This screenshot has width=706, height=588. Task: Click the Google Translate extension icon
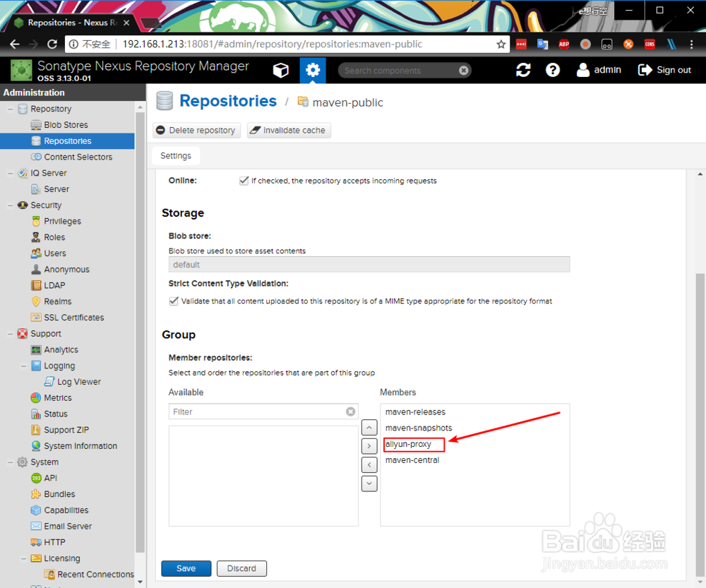tap(542, 44)
